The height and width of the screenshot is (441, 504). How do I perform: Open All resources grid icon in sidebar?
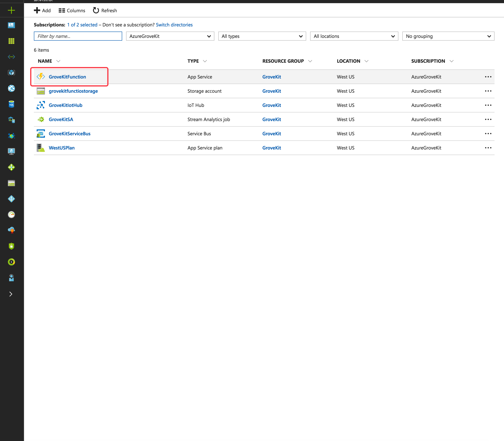tap(11, 41)
